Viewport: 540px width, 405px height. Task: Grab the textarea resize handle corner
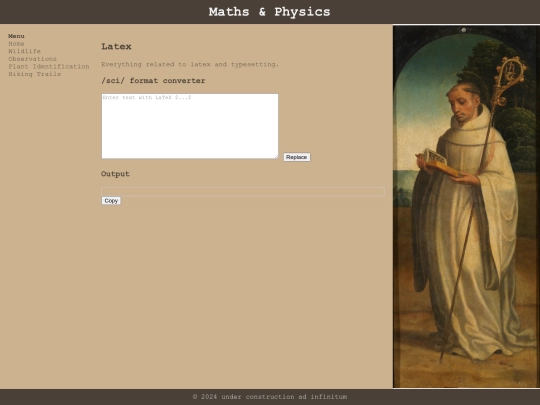(276, 157)
